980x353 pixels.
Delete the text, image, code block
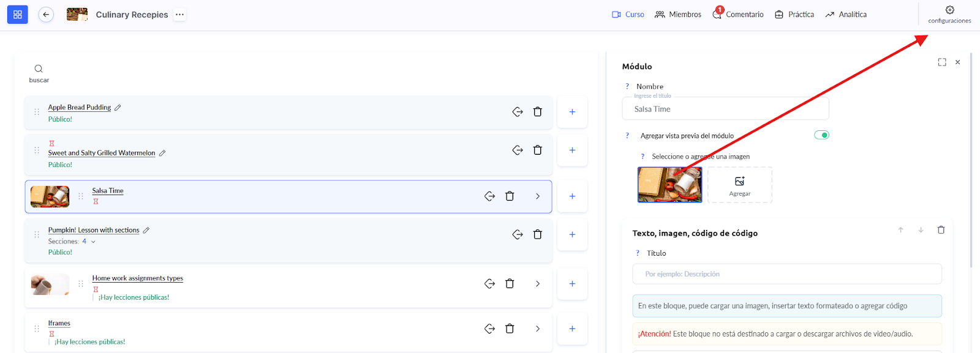pos(941,230)
